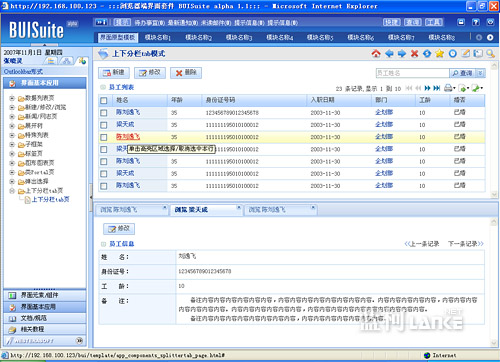Viewport: 500px width, 362px height.
Task: Click the colorful third tab icon in sidebar
Action: click(82, 61)
